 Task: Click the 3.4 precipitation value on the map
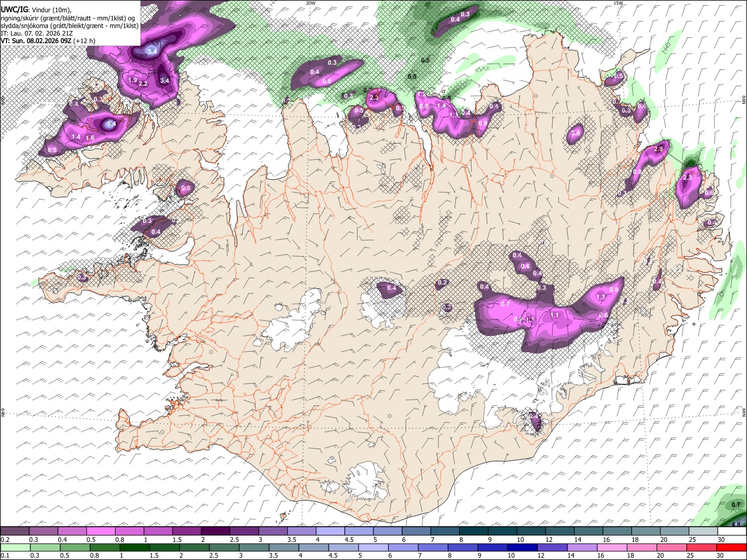click(165, 81)
